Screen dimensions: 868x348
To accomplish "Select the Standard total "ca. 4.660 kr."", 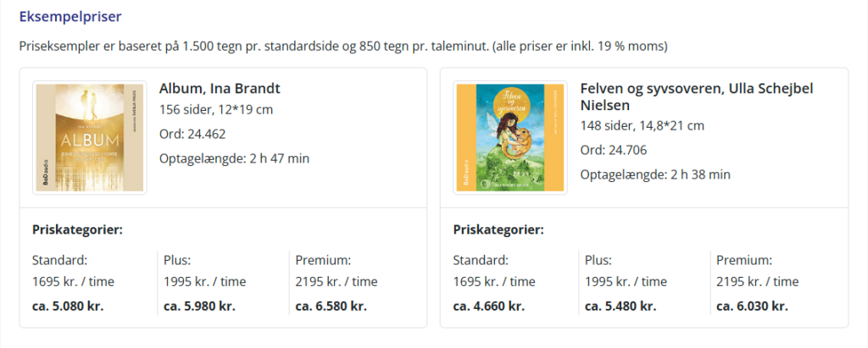I will click(x=489, y=306).
